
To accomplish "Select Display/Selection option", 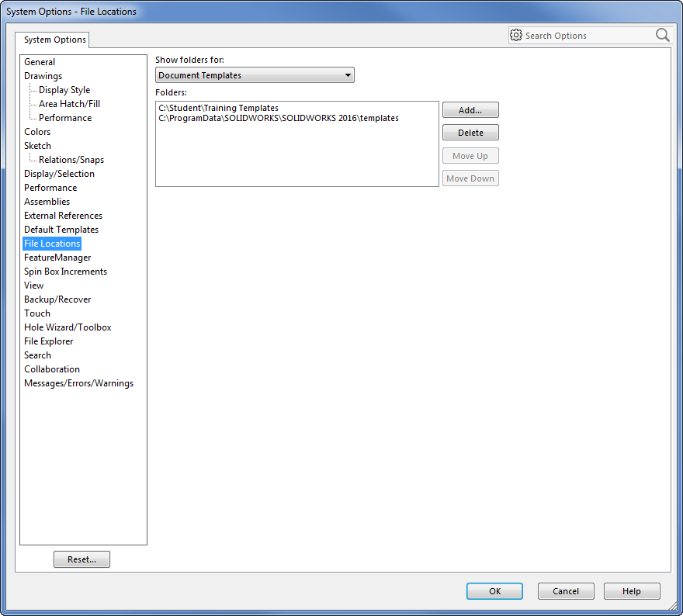I will [59, 174].
